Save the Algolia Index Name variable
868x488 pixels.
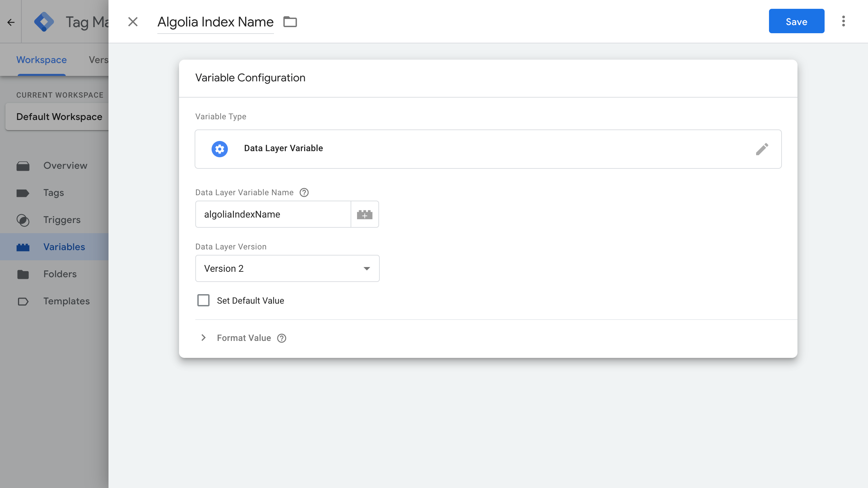(x=796, y=21)
